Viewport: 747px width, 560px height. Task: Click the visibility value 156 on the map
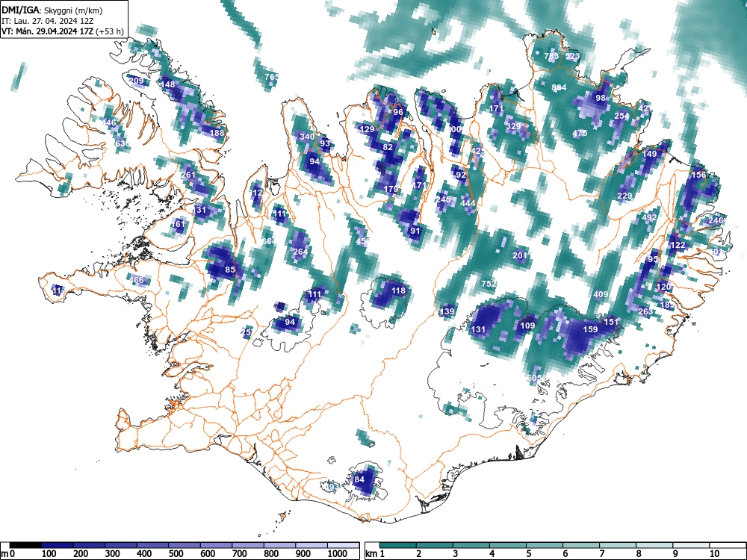(698, 175)
